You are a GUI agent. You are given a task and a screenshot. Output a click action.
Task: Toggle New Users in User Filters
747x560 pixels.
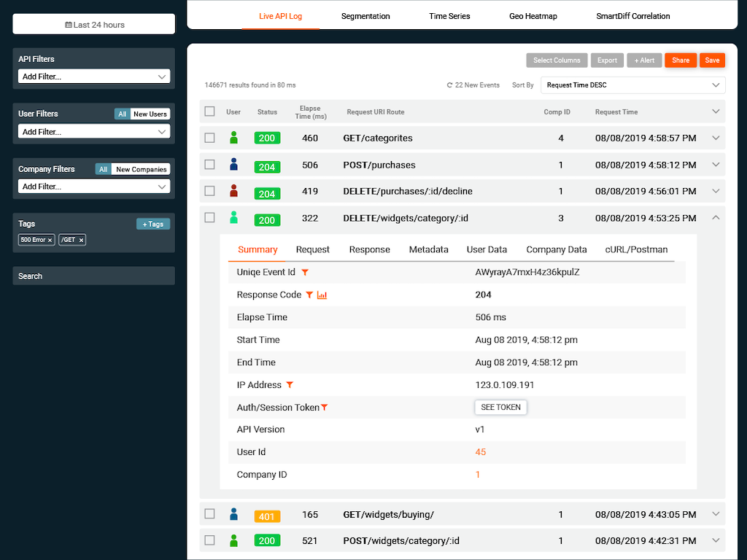pos(150,114)
